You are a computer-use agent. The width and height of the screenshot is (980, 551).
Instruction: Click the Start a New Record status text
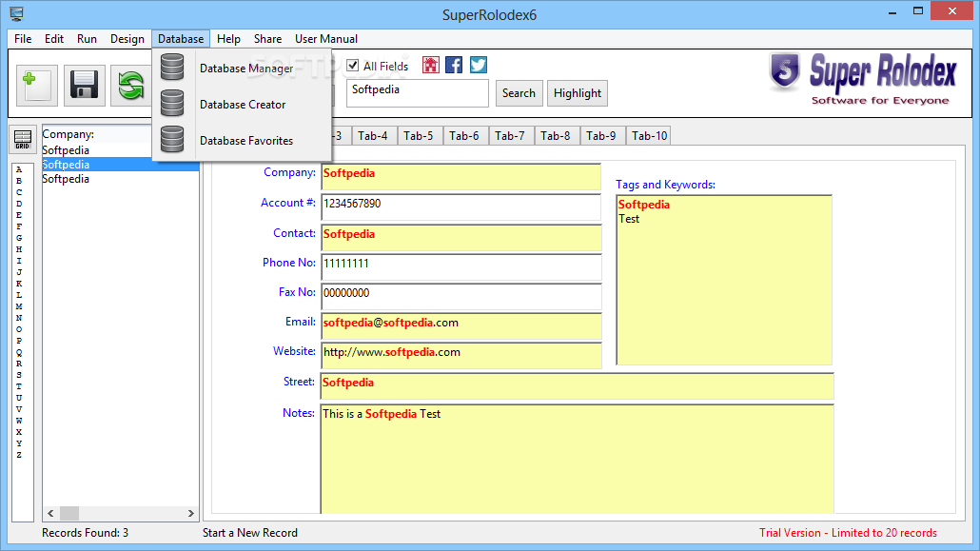coord(250,533)
